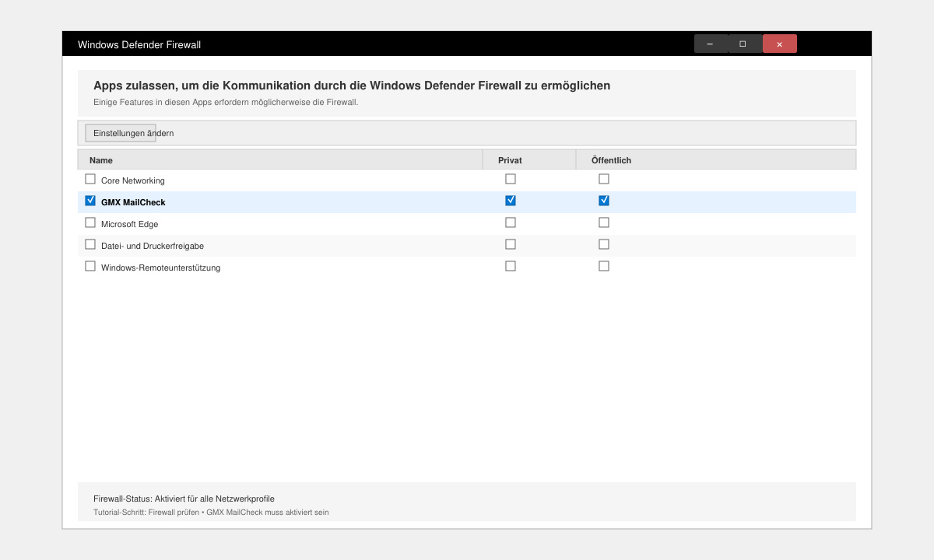The height and width of the screenshot is (560, 934).
Task: Click the Apps zulassen heading
Action: pyautogui.click(x=352, y=86)
